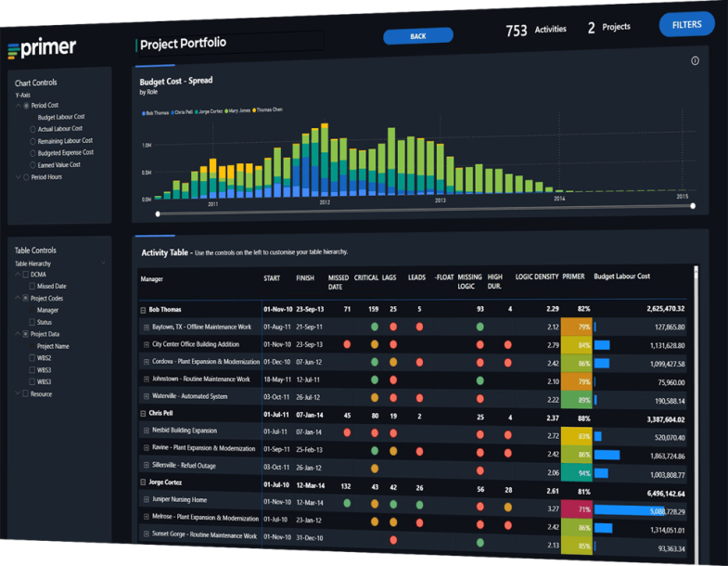728x566 pixels.
Task: Select the Actual Labour Cost radio option
Action: (x=33, y=129)
